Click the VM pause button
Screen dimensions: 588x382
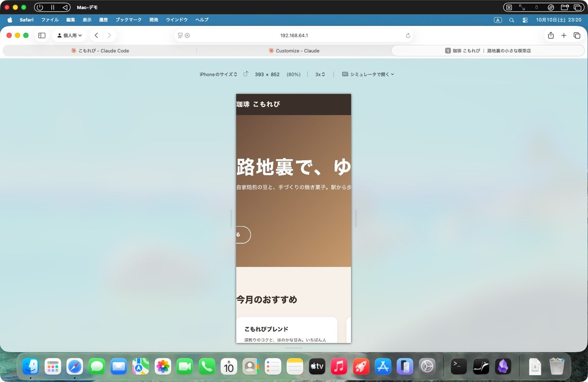pos(53,7)
